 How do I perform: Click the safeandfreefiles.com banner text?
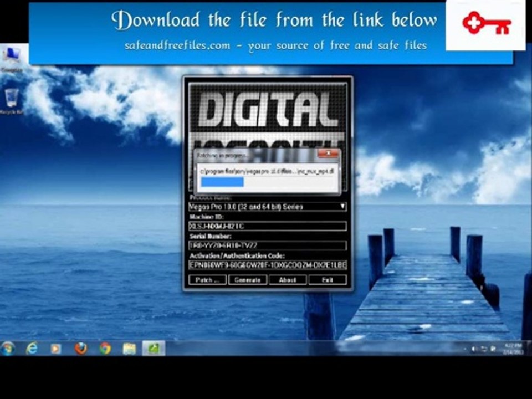click(275, 45)
